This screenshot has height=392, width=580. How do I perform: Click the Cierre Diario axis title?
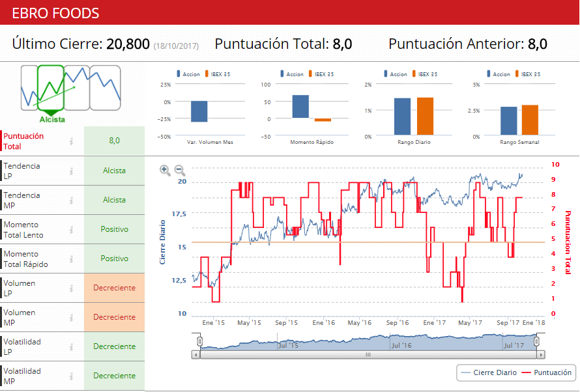[162, 242]
